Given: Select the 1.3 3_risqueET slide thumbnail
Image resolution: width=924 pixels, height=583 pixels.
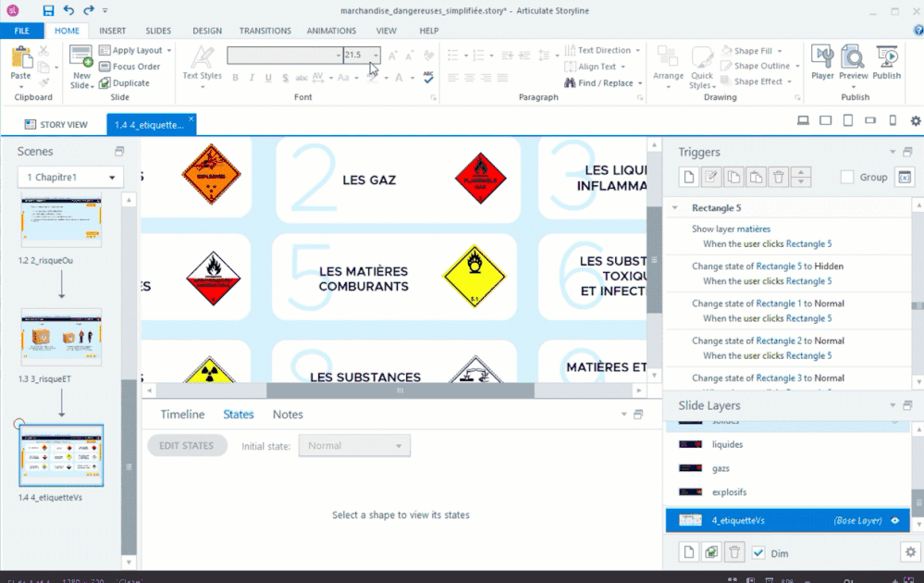Looking at the screenshot, I should (61, 337).
